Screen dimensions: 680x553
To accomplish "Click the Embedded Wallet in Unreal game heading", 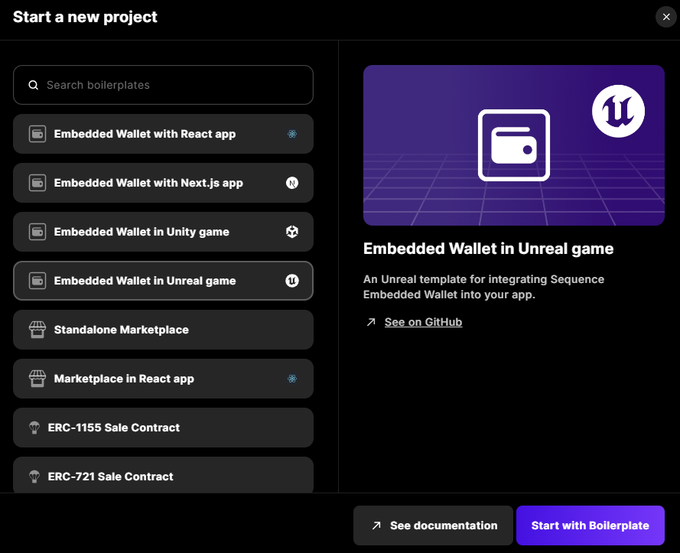I will tap(488, 249).
